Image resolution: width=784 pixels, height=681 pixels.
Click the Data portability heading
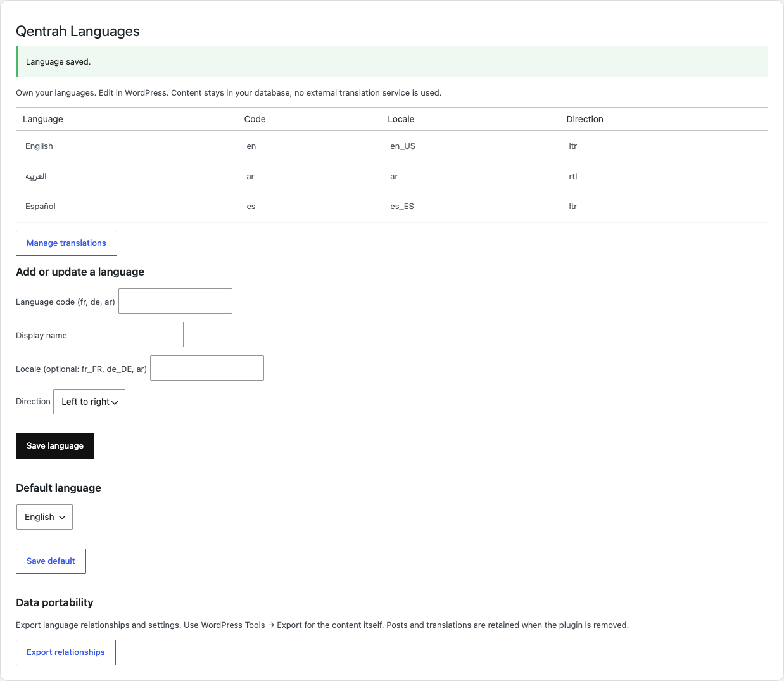pyautogui.click(x=54, y=602)
